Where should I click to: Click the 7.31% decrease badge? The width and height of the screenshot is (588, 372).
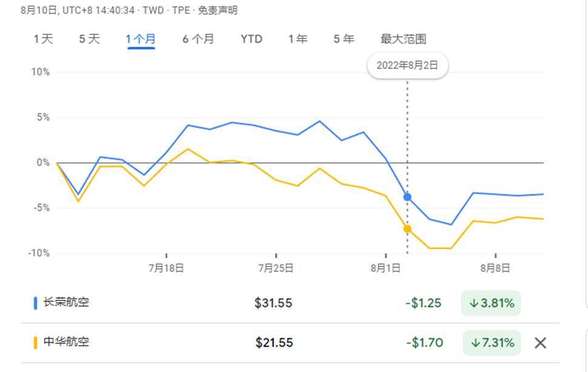[492, 343]
